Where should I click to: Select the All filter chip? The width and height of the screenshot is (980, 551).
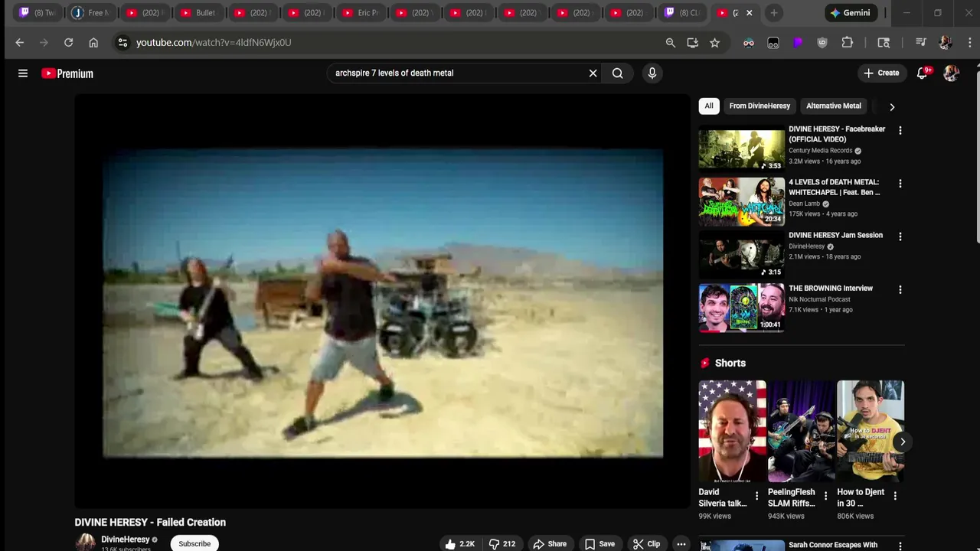(709, 106)
